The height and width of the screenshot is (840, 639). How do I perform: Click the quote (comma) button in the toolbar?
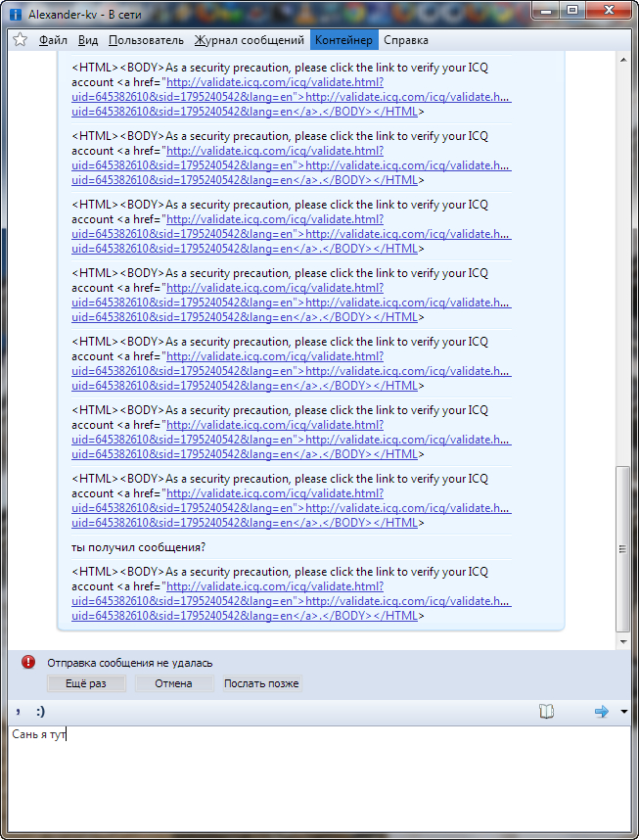pos(19,711)
